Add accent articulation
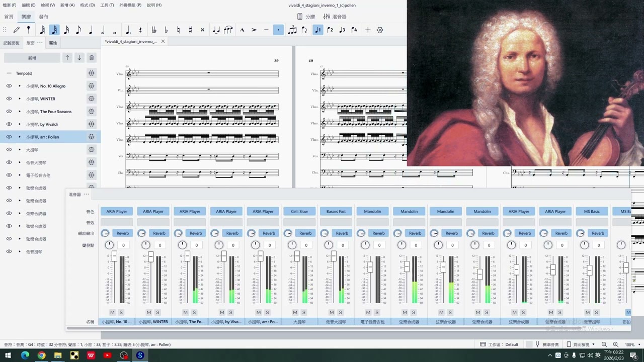Image resolution: width=644 pixels, height=362 pixels. pos(254,30)
